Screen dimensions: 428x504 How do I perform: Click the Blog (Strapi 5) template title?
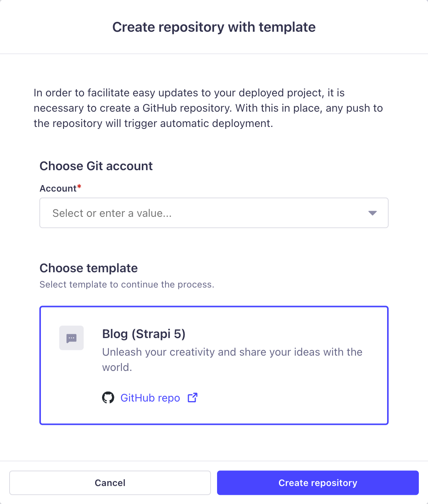[143, 334]
